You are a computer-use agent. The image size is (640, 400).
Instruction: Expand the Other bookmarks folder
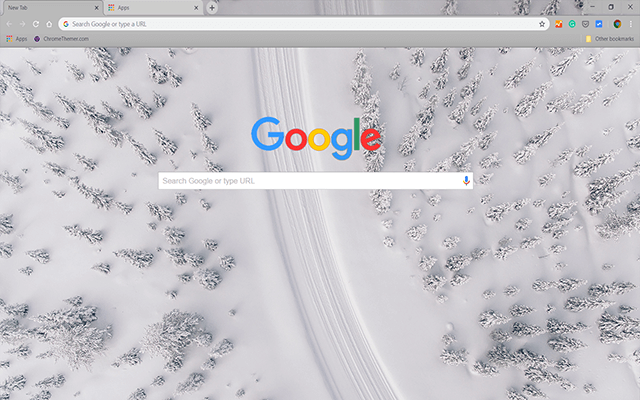(x=610, y=39)
